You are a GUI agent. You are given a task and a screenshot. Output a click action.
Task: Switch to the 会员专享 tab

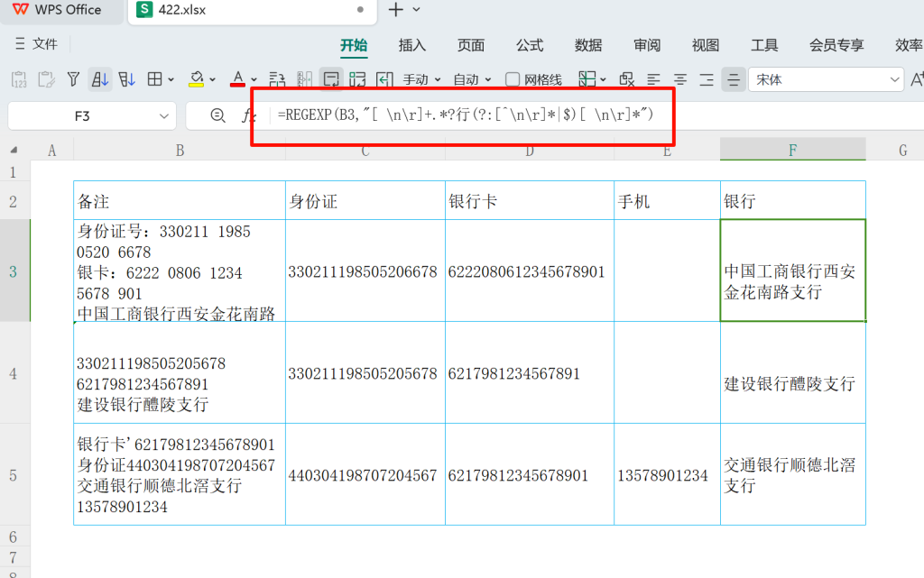(x=836, y=45)
